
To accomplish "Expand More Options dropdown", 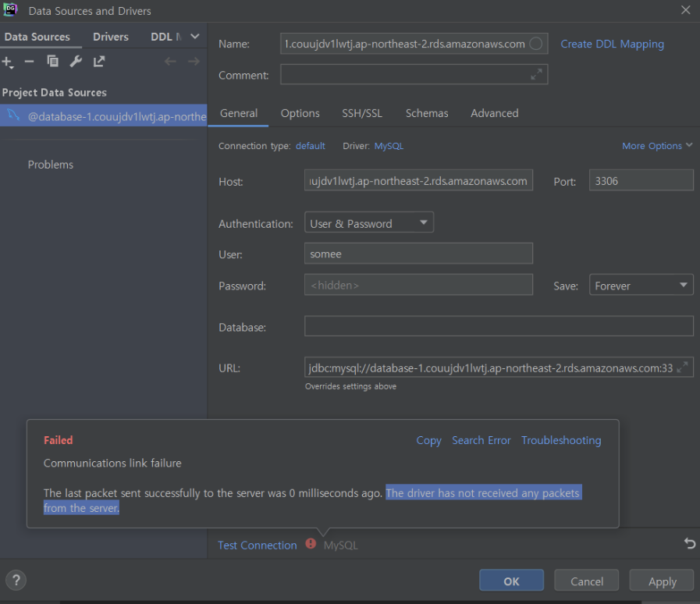I will coord(657,145).
